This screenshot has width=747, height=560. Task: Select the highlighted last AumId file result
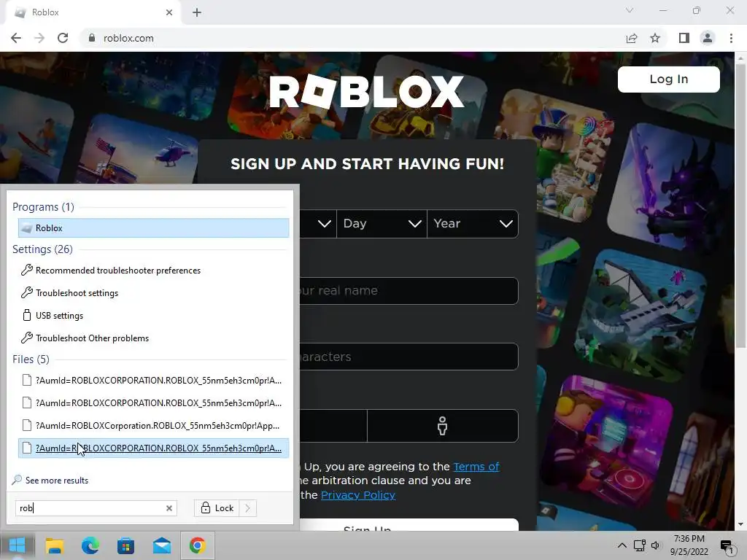pos(153,448)
